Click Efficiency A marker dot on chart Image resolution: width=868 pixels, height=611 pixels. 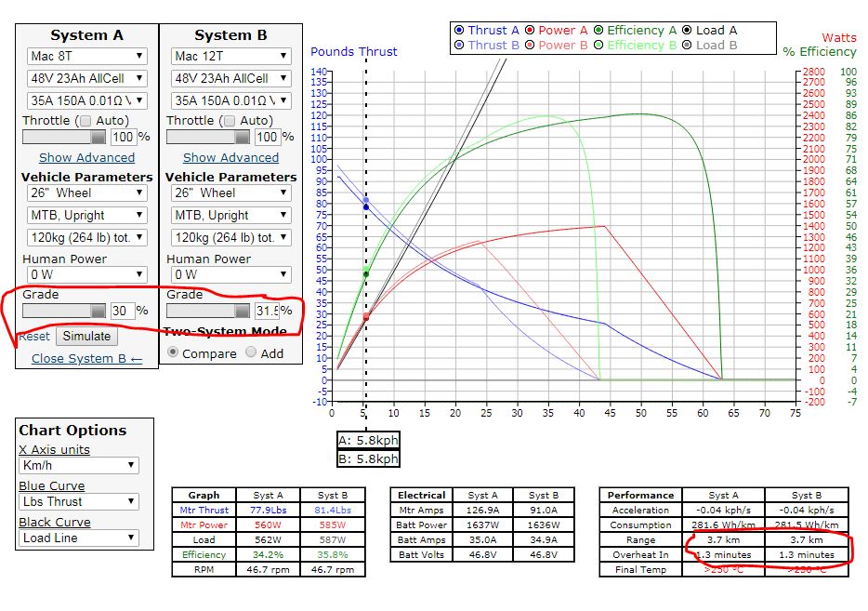[366, 273]
